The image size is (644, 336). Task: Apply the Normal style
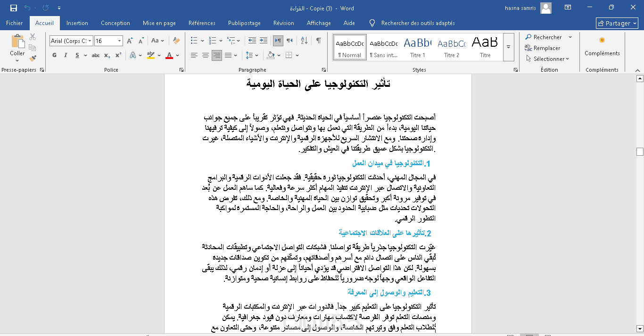pyautogui.click(x=349, y=47)
